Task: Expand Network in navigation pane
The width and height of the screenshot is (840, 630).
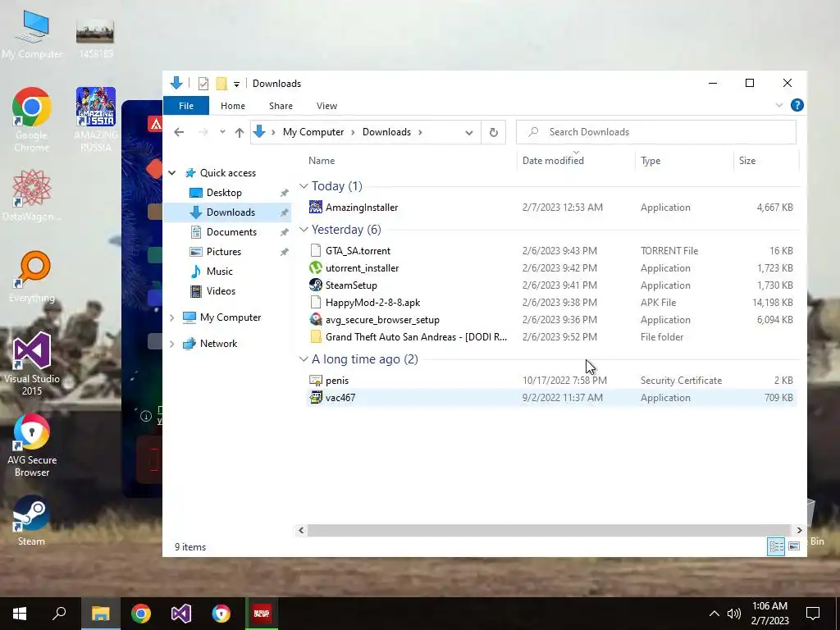Action: click(x=172, y=344)
